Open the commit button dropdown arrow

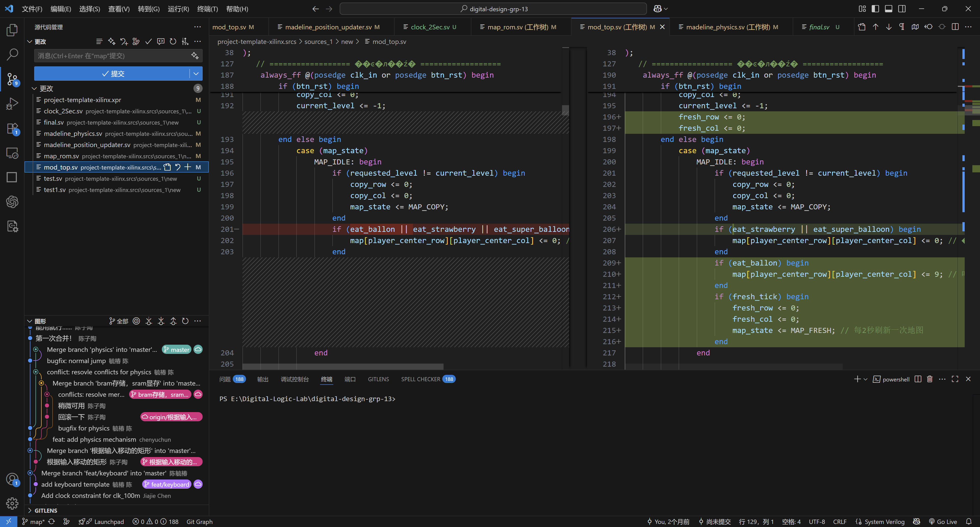coord(196,74)
